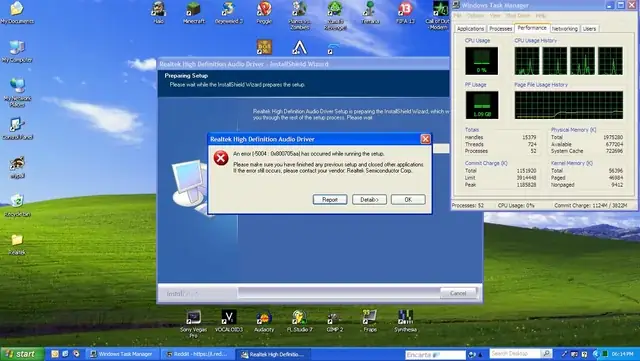The image size is (640, 361).
Task: Open the Halo desktop shortcut
Action: point(159,12)
